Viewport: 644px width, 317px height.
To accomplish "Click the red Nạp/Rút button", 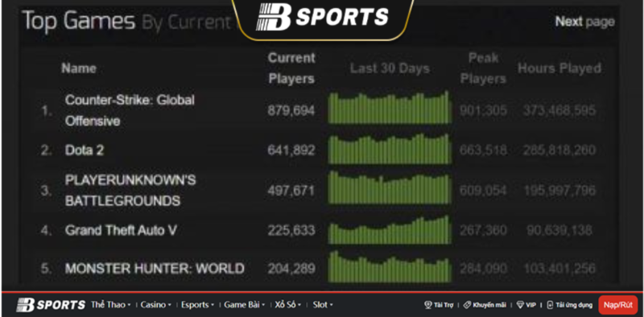I will click(x=617, y=305).
